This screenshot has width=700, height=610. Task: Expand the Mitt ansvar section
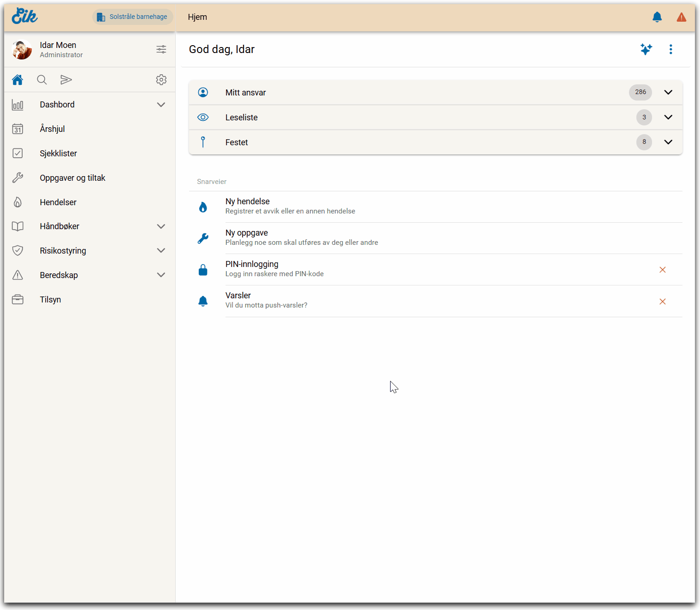pos(668,92)
